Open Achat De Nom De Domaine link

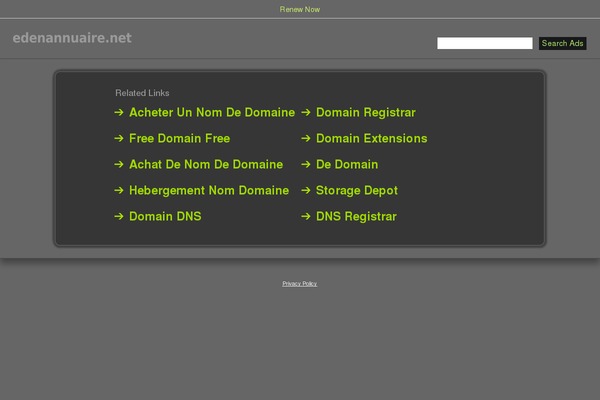click(x=206, y=165)
